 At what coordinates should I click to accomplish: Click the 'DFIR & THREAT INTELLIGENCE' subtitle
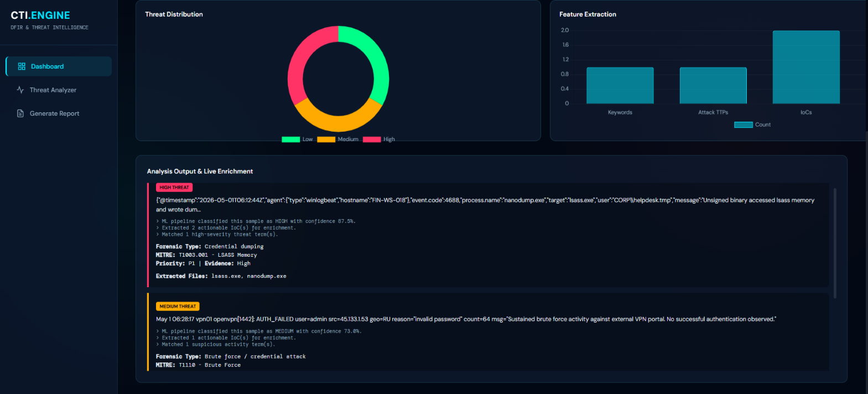pos(49,28)
